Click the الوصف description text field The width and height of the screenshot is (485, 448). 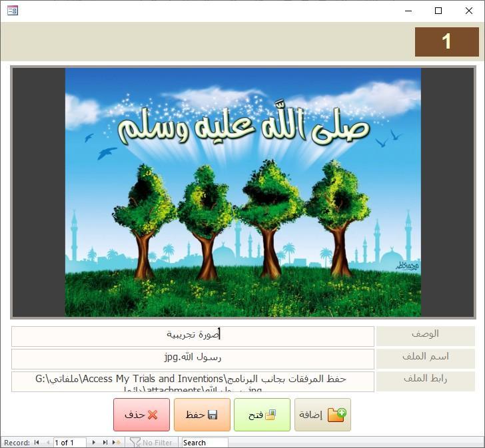point(193,336)
